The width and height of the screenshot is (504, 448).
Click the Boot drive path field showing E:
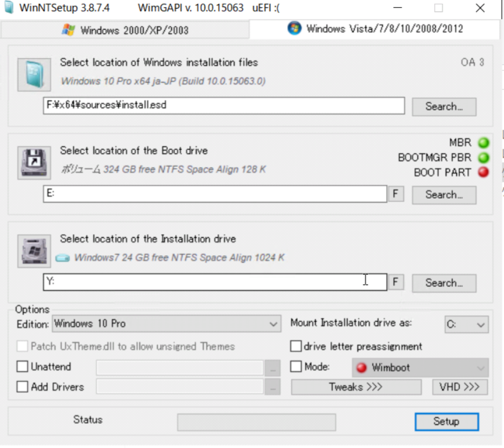coord(215,194)
